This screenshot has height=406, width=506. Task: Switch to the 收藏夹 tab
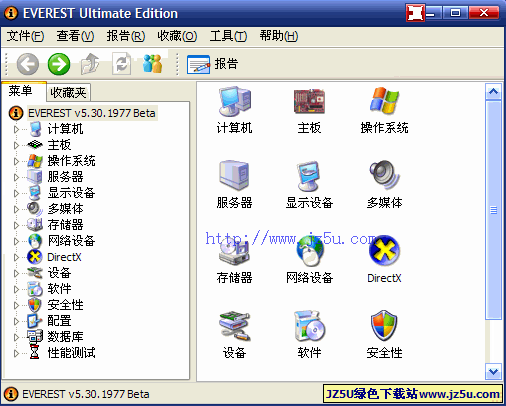68,93
